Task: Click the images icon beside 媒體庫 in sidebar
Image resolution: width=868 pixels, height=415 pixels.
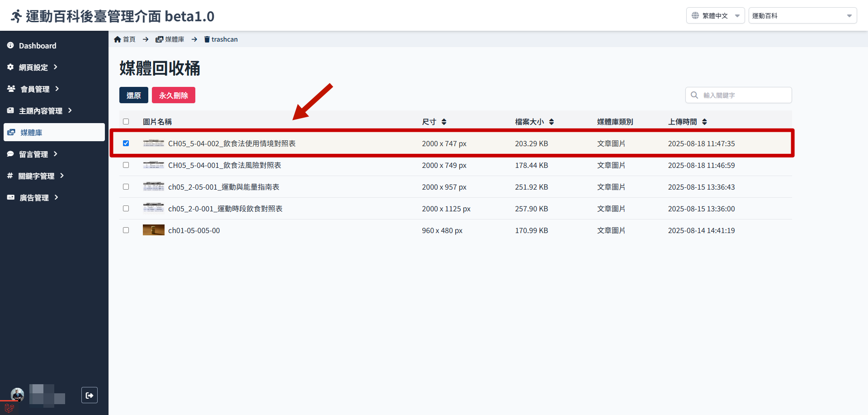Action: click(x=11, y=132)
